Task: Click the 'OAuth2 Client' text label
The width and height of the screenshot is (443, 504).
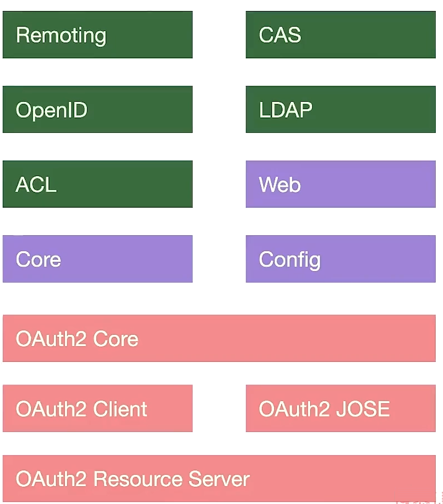Action: [81, 409]
